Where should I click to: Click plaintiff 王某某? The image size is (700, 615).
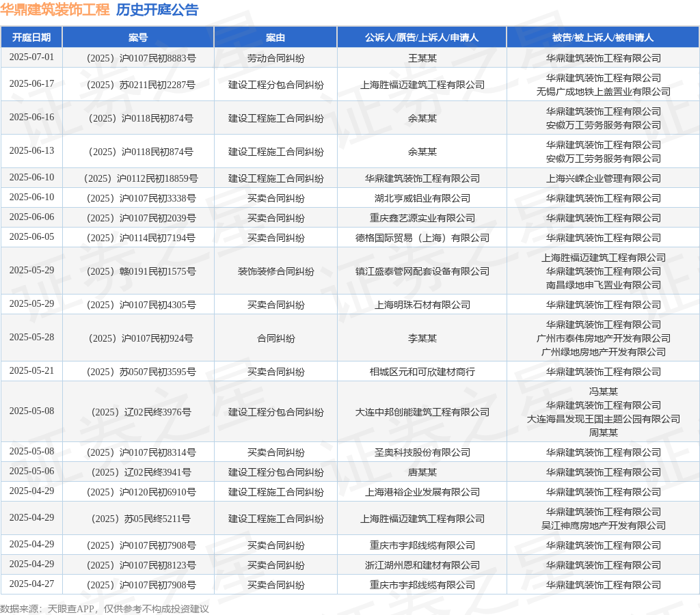[422, 58]
